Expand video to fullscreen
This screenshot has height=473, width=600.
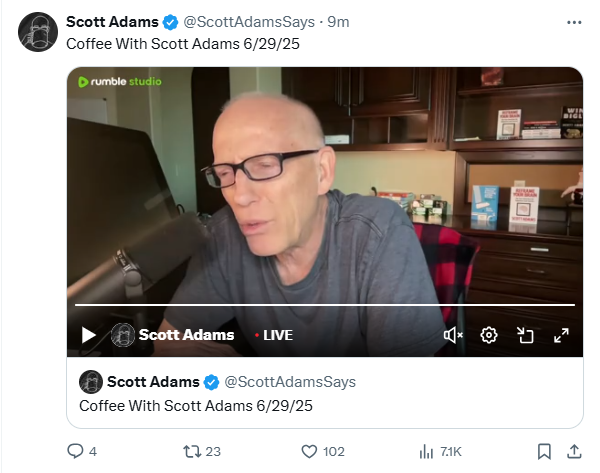point(561,335)
